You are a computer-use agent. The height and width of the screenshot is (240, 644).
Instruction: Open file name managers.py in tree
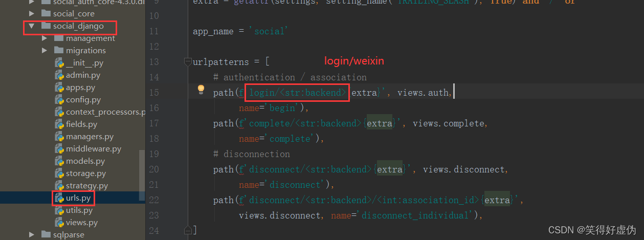tap(90, 137)
